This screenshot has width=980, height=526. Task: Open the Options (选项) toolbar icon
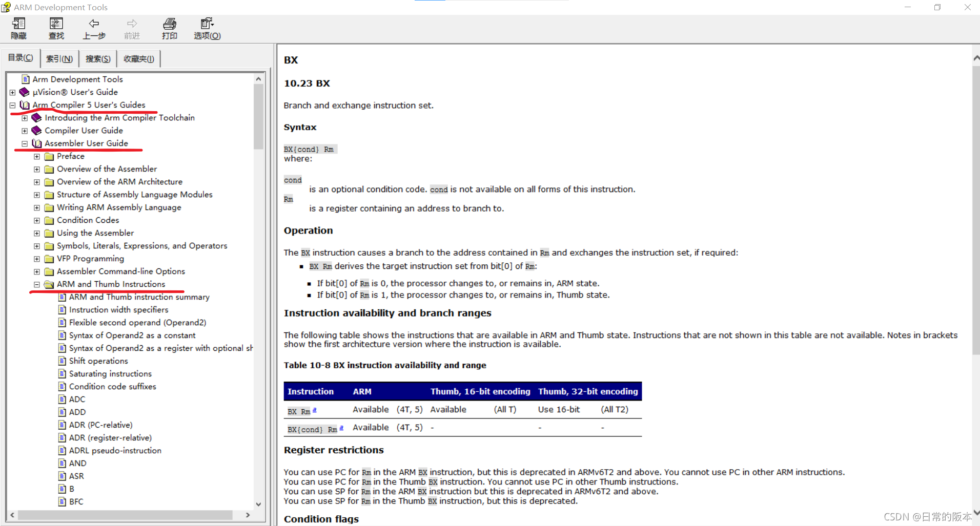pyautogui.click(x=207, y=24)
